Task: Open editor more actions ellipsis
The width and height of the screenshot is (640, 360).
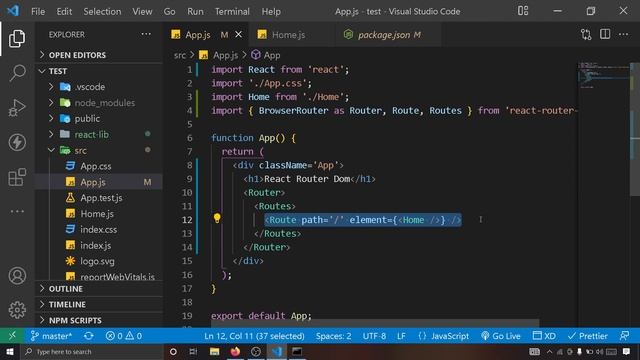Action: 623,34
